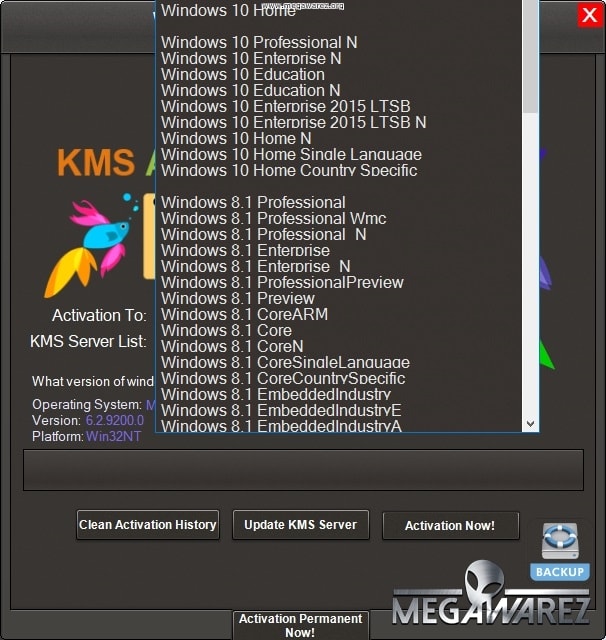Choose Windows 8.1 CoreN
The height and width of the screenshot is (640, 606).
tap(341, 346)
